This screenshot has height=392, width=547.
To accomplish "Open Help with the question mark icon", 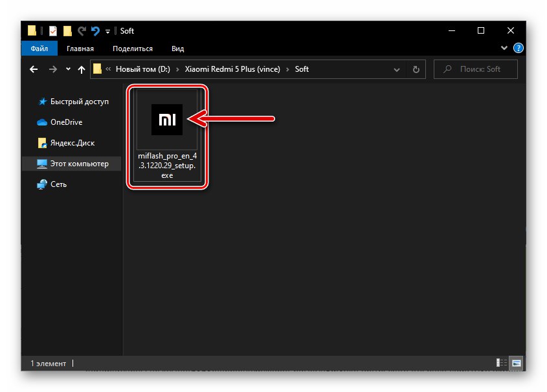I will pos(519,48).
